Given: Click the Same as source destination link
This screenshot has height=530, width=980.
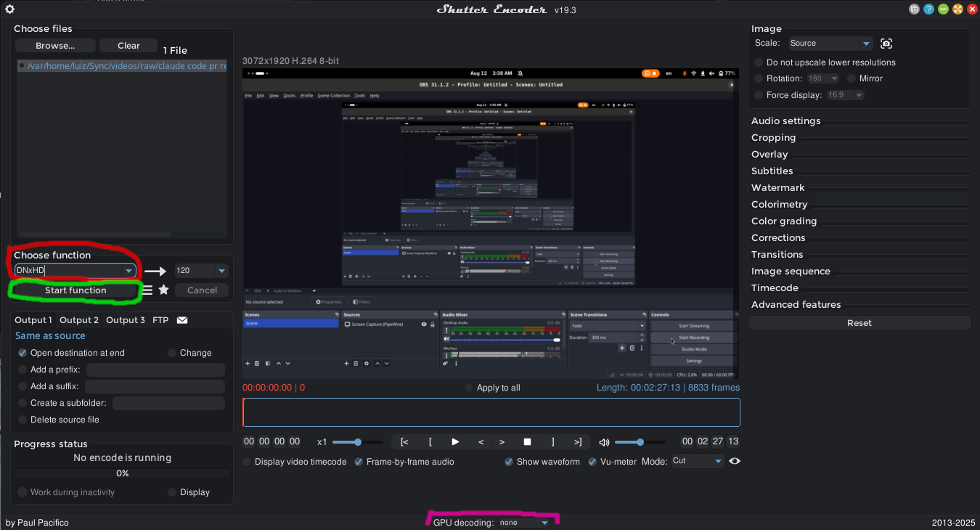Looking at the screenshot, I should 50,336.
